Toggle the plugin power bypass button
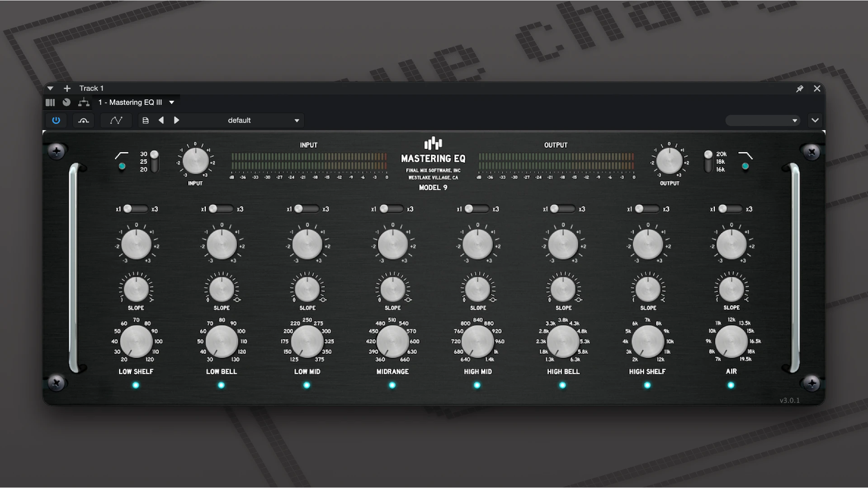Image resolution: width=868 pixels, height=488 pixels. coord(56,120)
